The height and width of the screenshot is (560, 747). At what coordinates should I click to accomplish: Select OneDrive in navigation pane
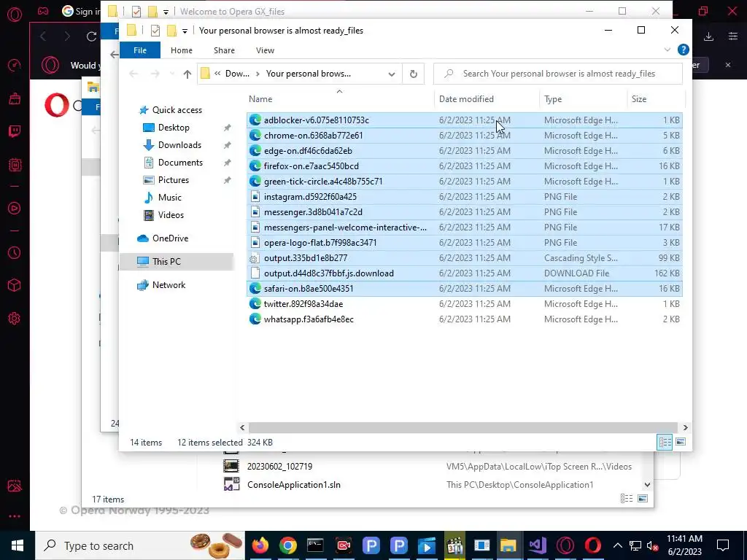(163, 238)
